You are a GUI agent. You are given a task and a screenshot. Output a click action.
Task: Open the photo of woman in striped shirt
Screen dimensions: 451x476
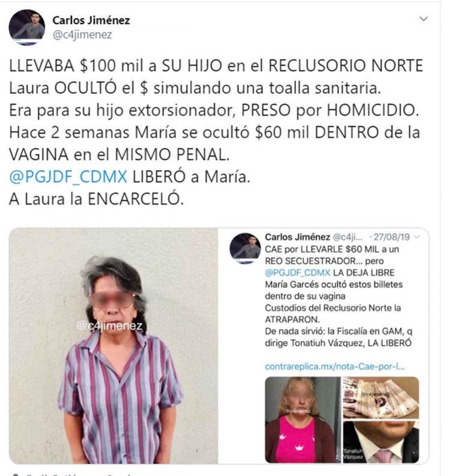click(x=114, y=346)
